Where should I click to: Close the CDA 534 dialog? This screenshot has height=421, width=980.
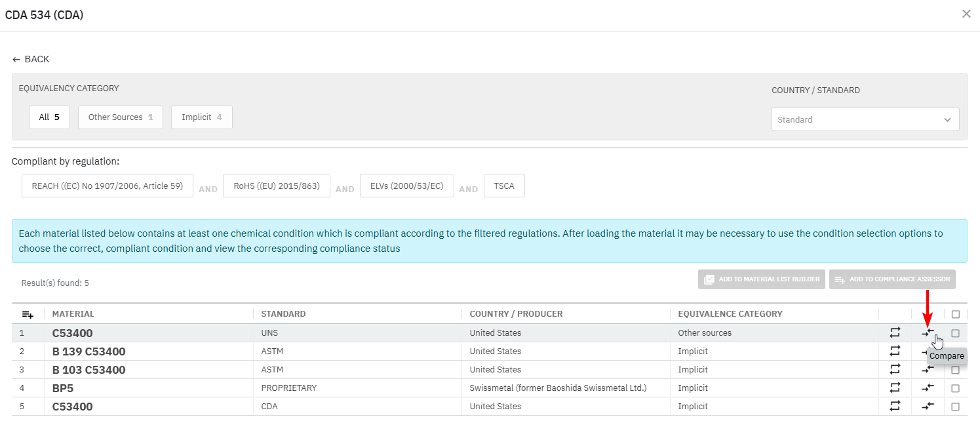pos(966,14)
